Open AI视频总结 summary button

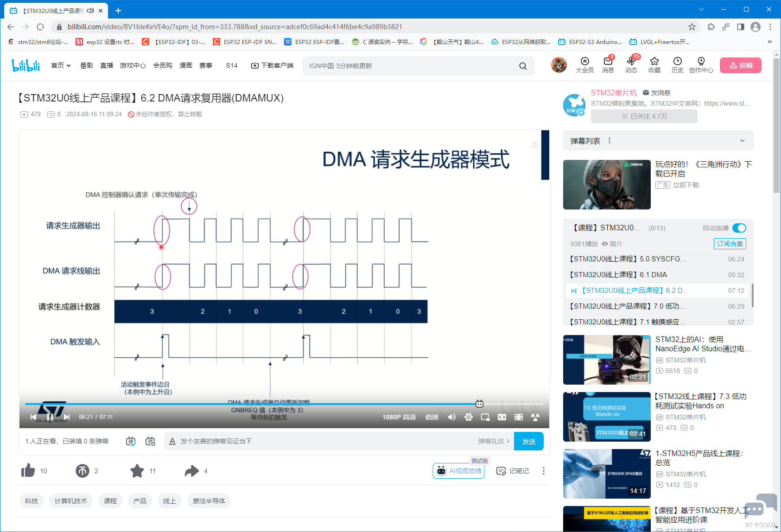[x=459, y=471]
